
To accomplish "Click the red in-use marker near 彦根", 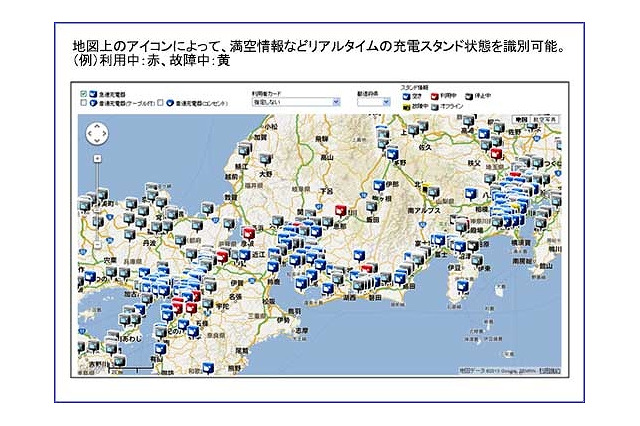I will click(248, 233).
